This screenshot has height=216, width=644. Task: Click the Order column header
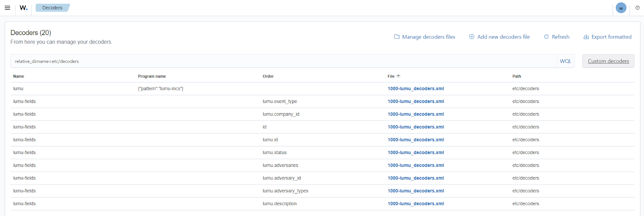[x=268, y=76]
